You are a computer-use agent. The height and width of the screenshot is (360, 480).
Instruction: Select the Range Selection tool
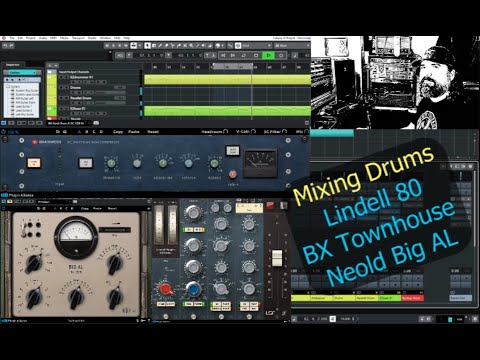point(154,45)
